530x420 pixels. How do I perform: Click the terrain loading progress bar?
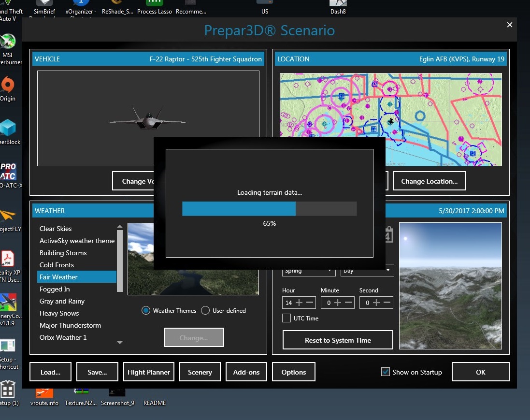(270, 209)
